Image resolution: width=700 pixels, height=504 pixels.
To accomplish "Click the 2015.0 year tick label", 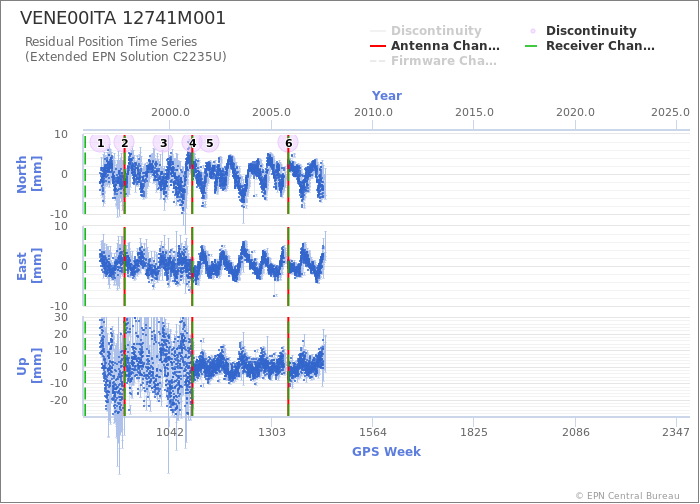I will pyautogui.click(x=474, y=112).
